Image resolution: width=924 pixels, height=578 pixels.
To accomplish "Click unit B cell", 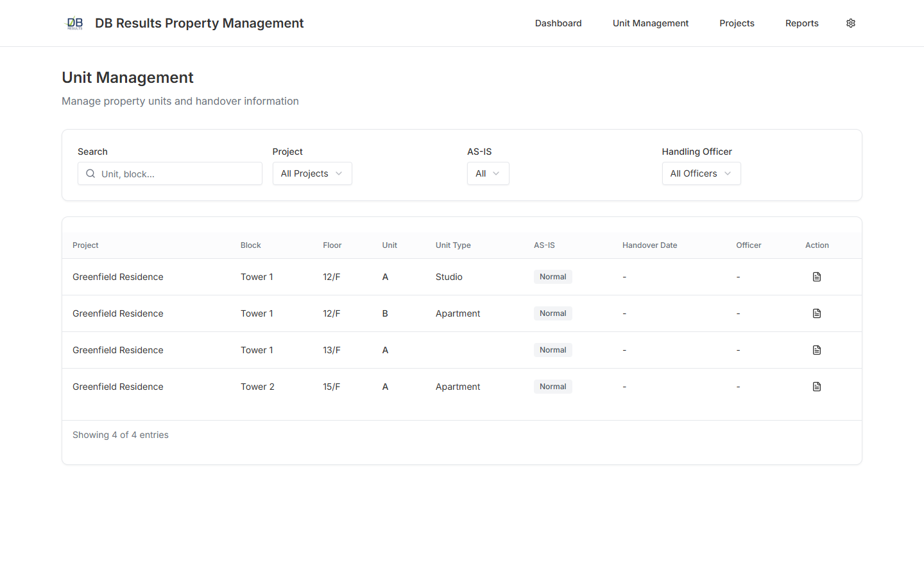I will click(385, 313).
